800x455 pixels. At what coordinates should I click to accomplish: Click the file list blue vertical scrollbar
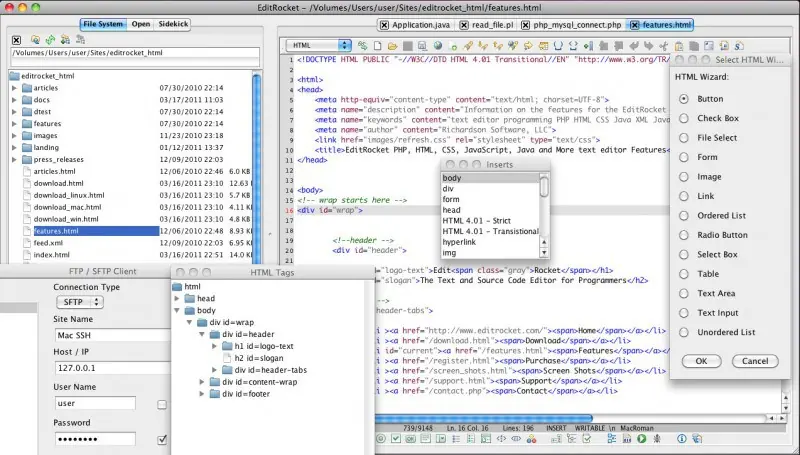click(257, 168)
